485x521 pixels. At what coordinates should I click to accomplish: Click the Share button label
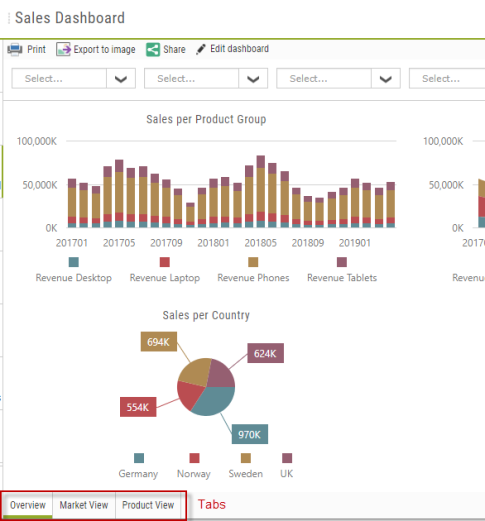(x=174, y=50)
